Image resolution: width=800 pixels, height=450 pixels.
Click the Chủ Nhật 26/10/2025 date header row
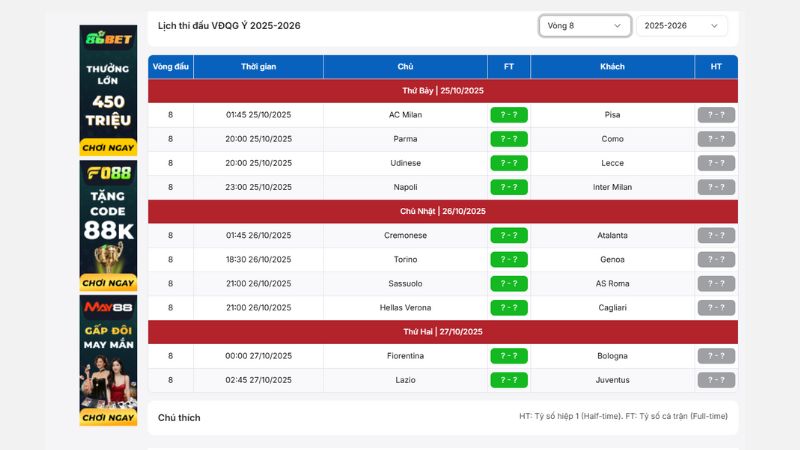coord(443,211)
